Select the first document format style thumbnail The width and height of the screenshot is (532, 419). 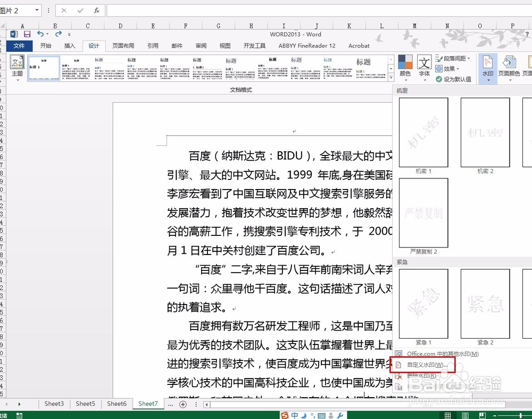[x=44, y=68]
